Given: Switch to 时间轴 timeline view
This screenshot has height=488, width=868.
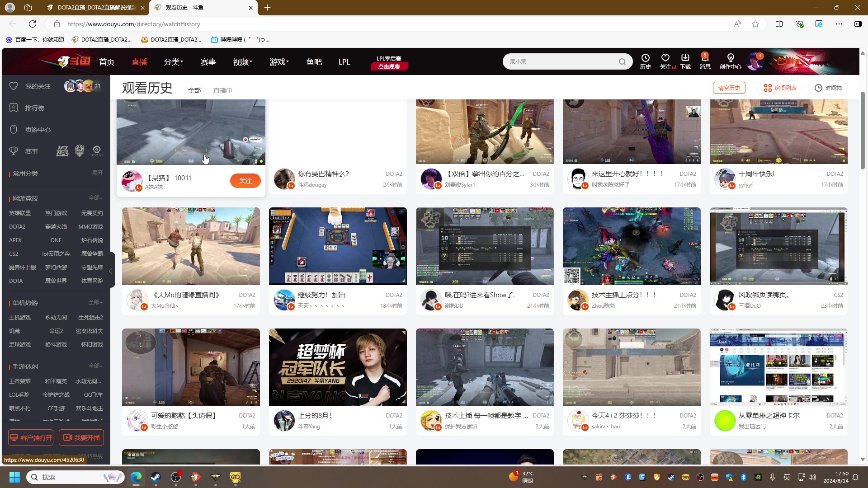Looking at the screenshot, I should tap(829, 88).
